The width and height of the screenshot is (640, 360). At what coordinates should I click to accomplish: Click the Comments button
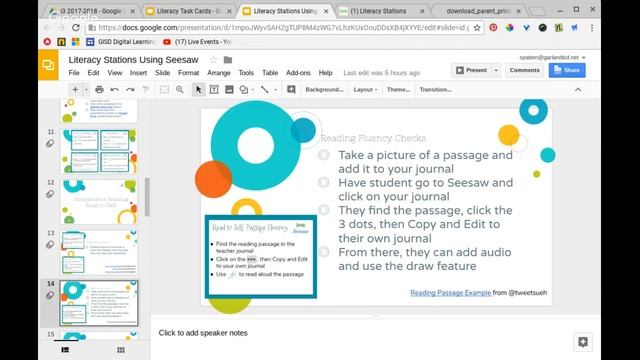(524, 70)
